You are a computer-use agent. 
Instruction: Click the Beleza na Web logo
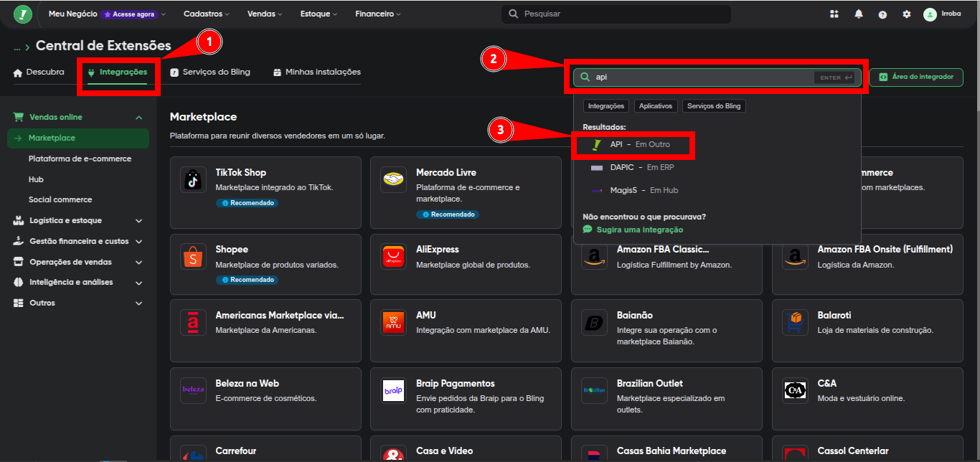click(x=194, y=390)
